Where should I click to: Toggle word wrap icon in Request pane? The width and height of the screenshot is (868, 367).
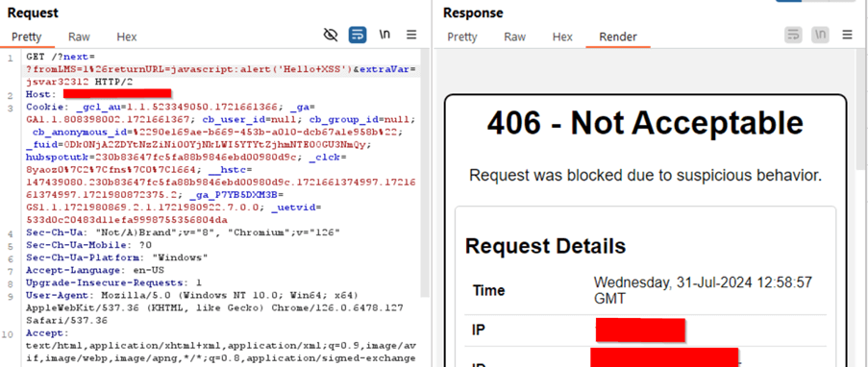(x=358, y=35)
